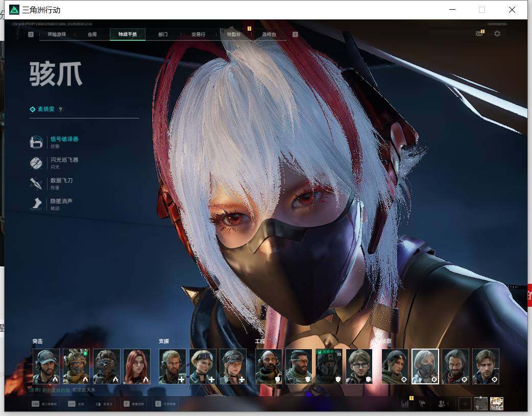Select the dark-haired female 侦察 operator
Image resolution: width=532 pixels, height=416 pixels.
coord(395,366)
